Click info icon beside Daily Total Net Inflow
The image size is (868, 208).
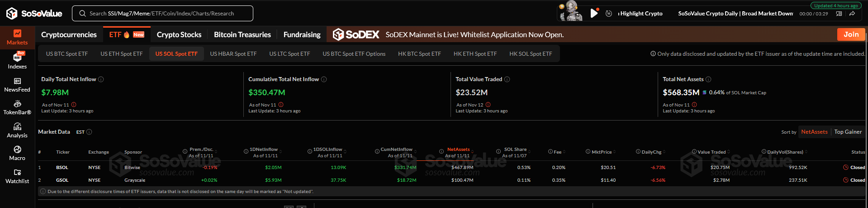tap(101, 79)
